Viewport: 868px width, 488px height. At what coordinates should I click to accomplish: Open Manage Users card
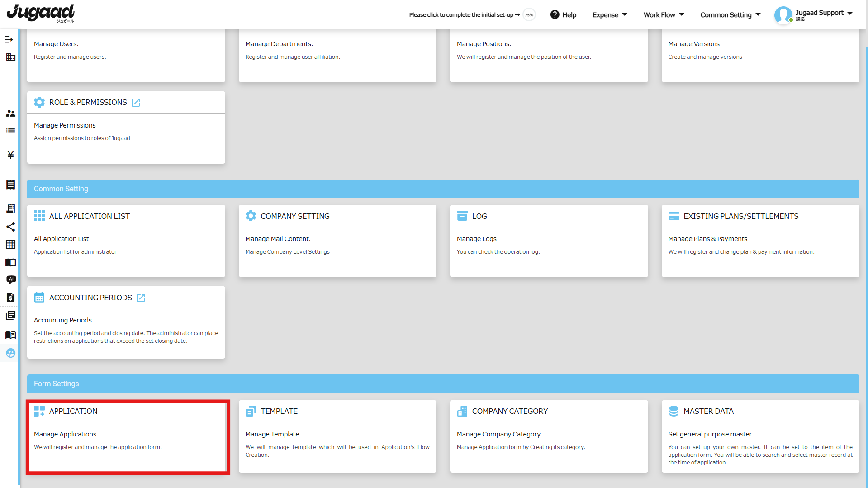click(126, 56)
